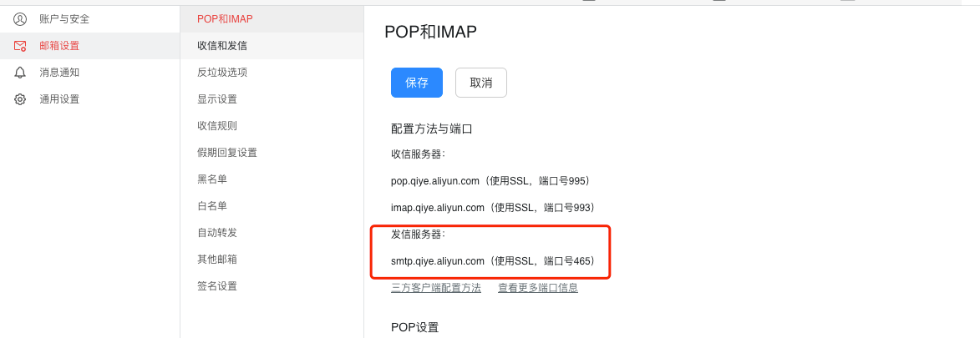This screenshot has width=980, height=338.
Task: Open 三方客户端配置方法 link
Action: (x=436, y=288)
